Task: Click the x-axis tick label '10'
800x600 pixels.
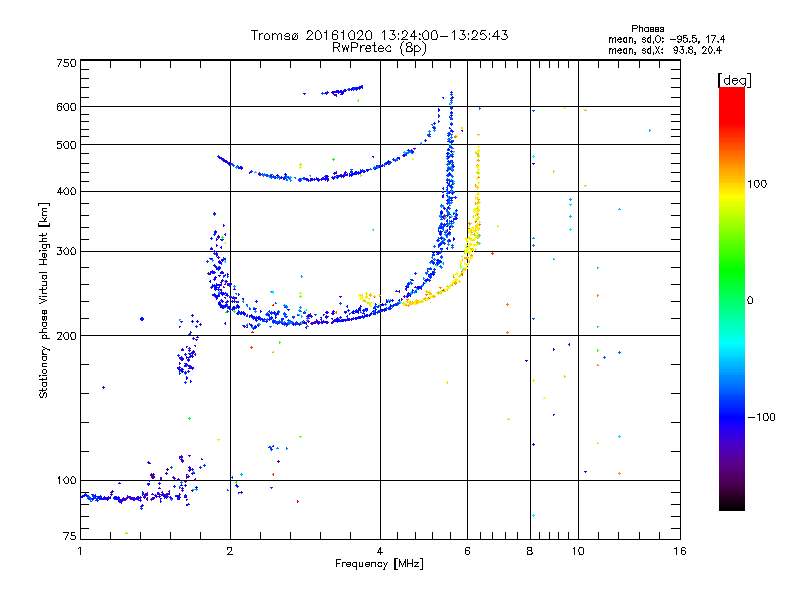Action: pos(578,551)
